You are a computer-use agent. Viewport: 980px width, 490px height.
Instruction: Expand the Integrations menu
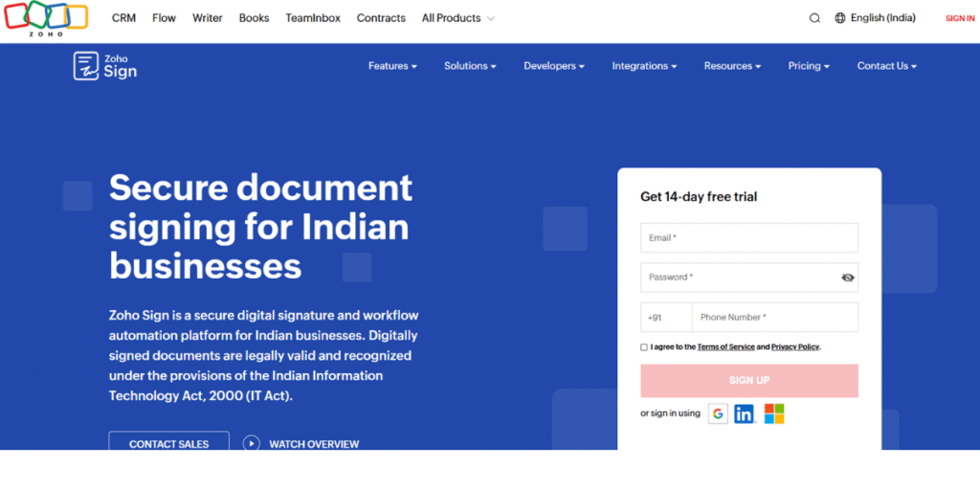click(644, 66)
